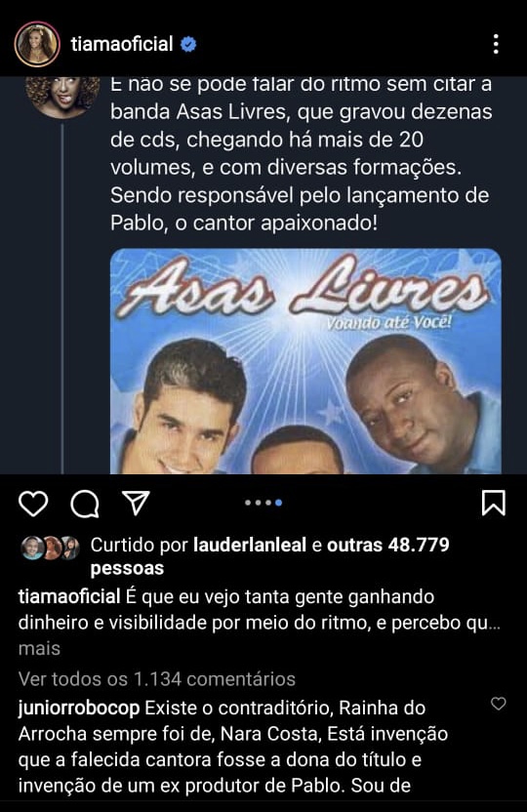527x812 pixels.
Task: Select the carousel page indicator dots
Action: pos(263,503)
